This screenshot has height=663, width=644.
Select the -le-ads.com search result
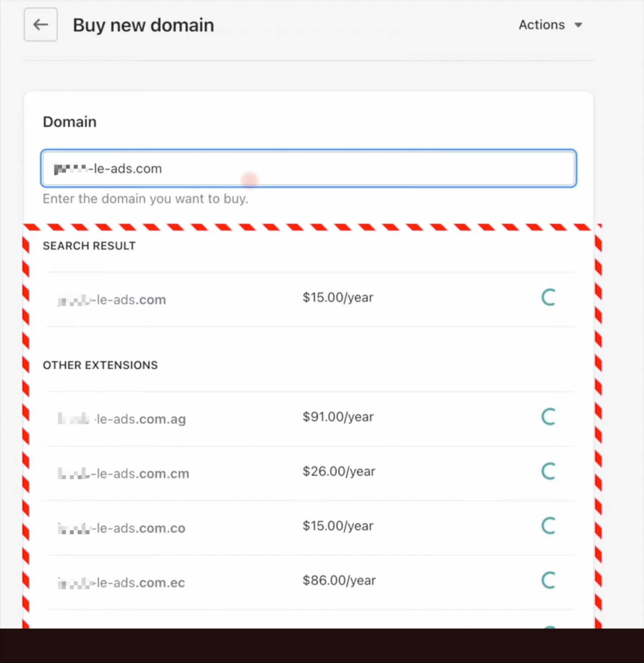111,300
